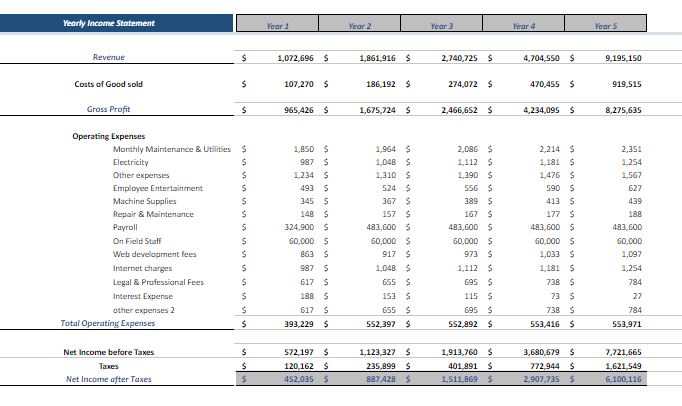The height and width of the screenshot is (406, 682).
Task: Select the Year 3 column header
Action: click(x=441, y=24)
